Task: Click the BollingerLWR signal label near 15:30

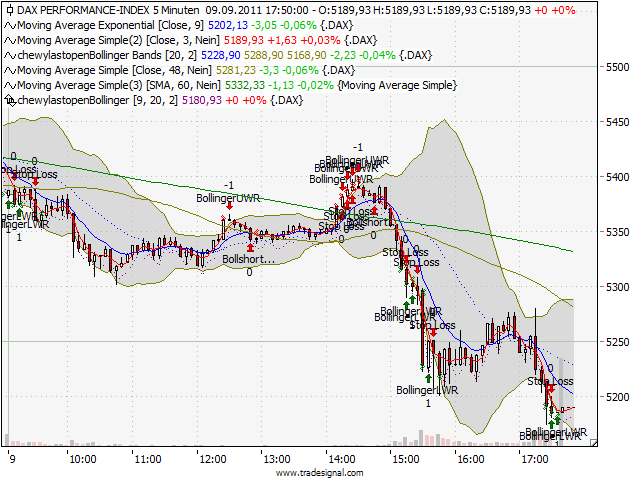Action: click(427, 391)
